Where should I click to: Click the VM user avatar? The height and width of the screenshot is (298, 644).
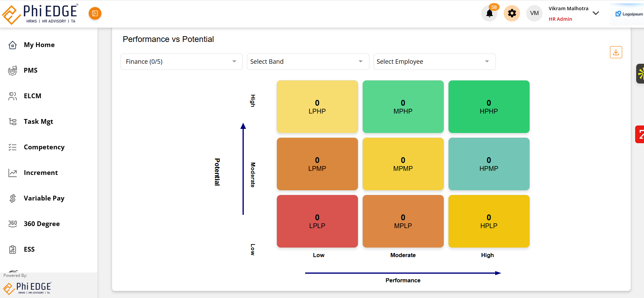point(534,13)
